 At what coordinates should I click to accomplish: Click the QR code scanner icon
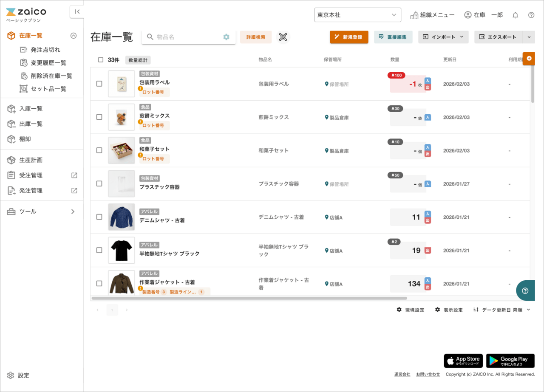coord(283,37)
